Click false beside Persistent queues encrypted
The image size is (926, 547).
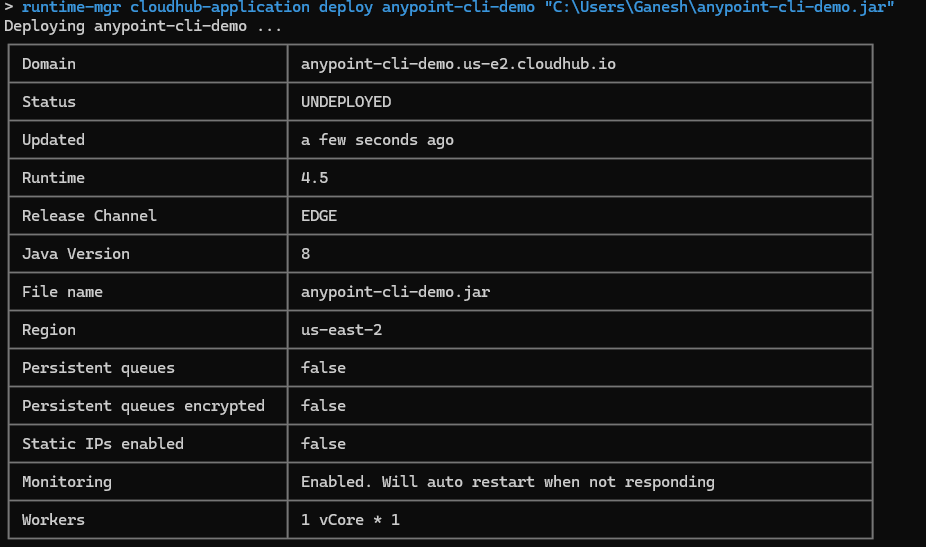(323, 406)
